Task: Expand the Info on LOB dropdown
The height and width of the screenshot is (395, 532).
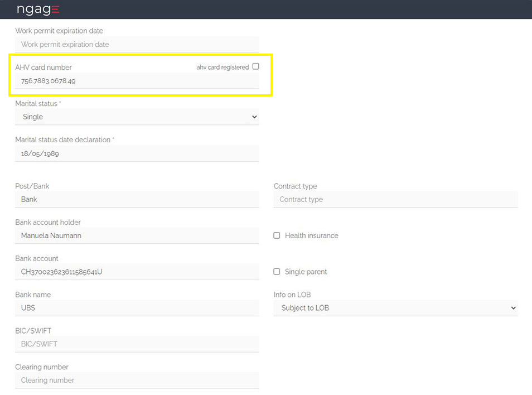Action: [395, 308]
